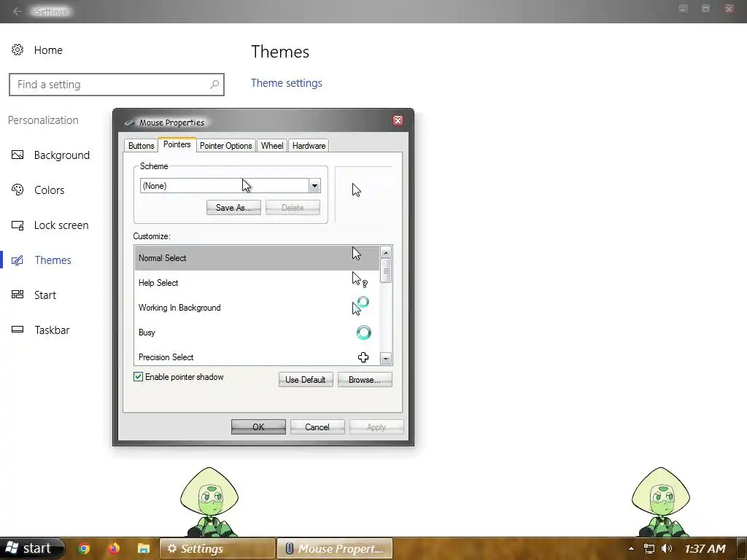Select the Working In Background row

point(257,308)
